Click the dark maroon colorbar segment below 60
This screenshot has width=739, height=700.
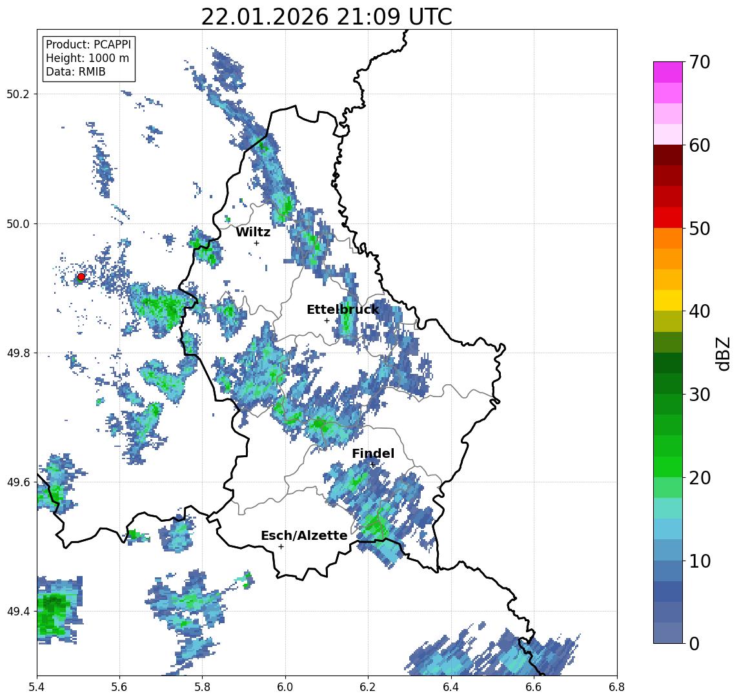[668, 155]
